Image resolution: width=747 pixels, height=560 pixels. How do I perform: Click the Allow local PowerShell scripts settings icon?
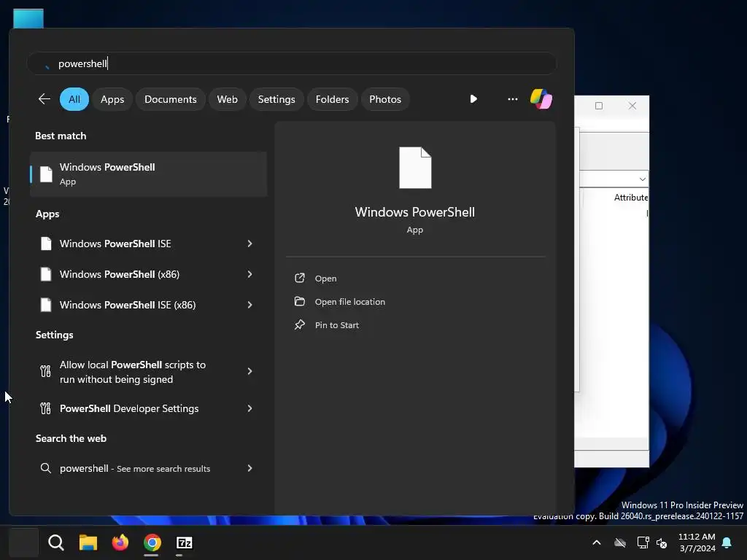[46, 371]
